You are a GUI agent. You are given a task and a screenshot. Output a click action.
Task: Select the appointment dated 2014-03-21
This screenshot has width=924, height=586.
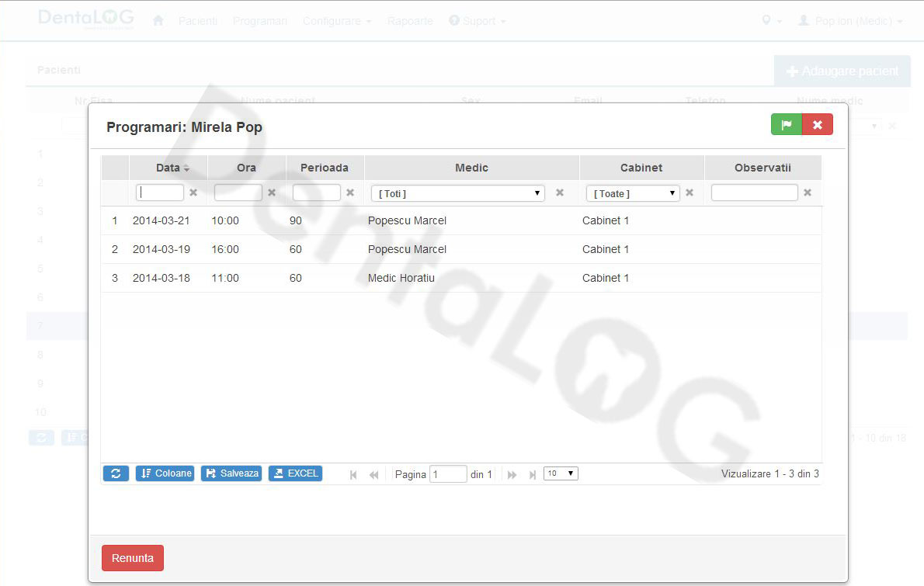pos(461,221)
